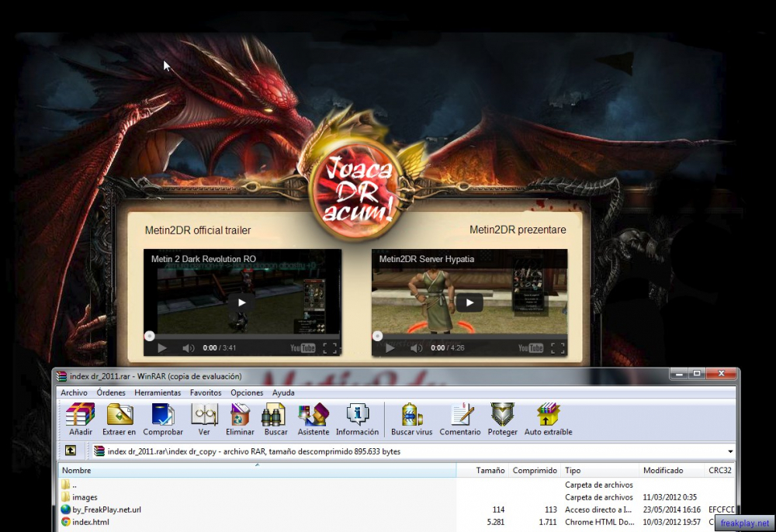Open the Opciones menu
The height and width of the screenshot is (532, 776).
tap(247, 392)
